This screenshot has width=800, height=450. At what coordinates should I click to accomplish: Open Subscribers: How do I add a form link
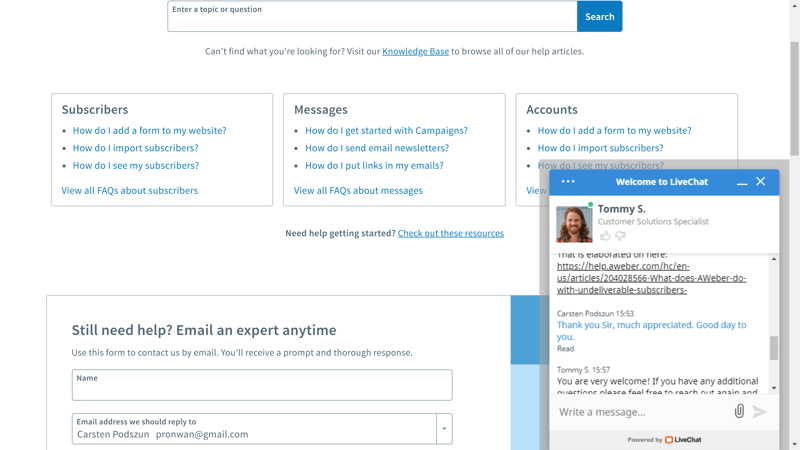[149, 131]
